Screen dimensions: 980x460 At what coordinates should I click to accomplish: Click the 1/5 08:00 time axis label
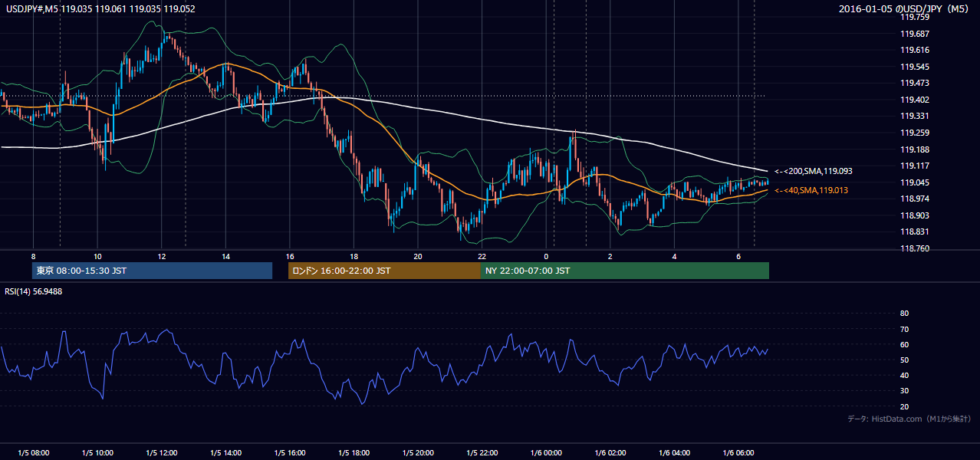(33, 453)
